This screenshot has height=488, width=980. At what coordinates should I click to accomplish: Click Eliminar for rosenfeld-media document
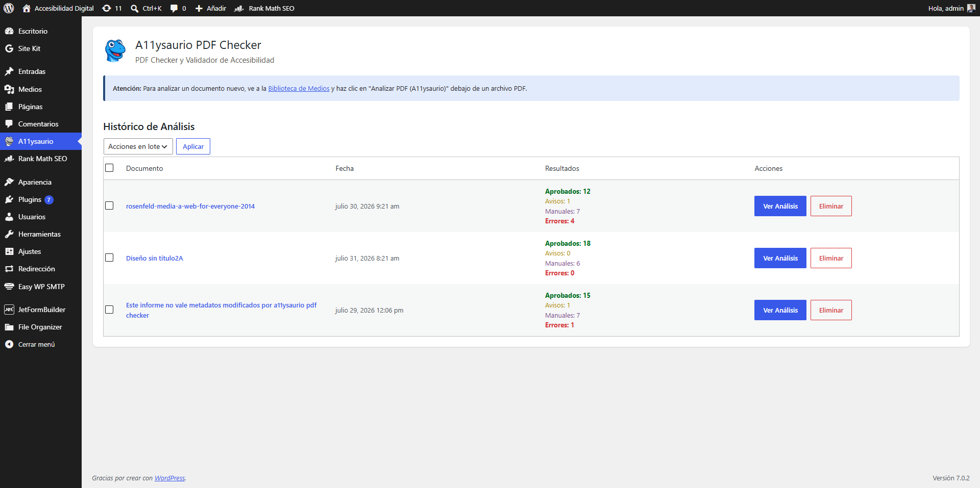pos(831,206)
